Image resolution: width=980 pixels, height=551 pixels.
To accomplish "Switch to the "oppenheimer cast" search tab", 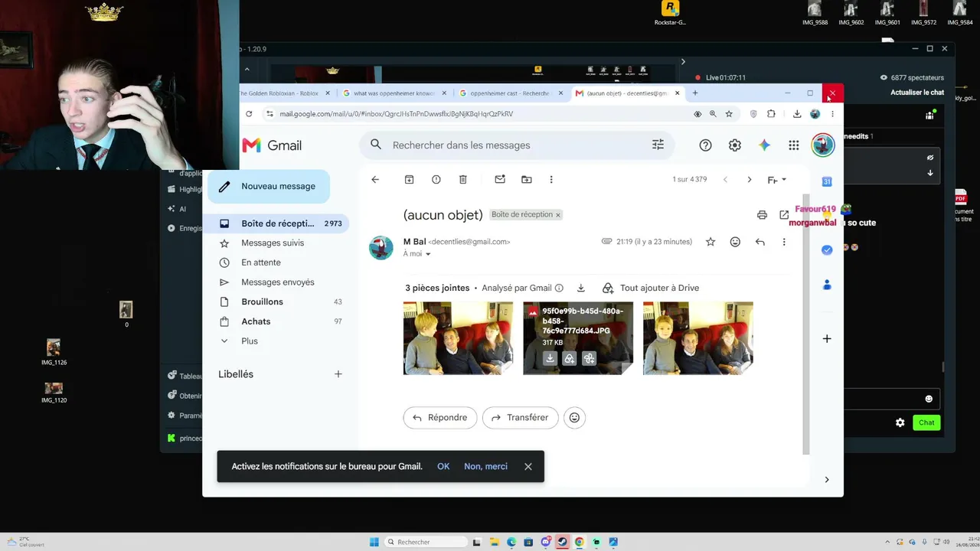I will point(511,93).
